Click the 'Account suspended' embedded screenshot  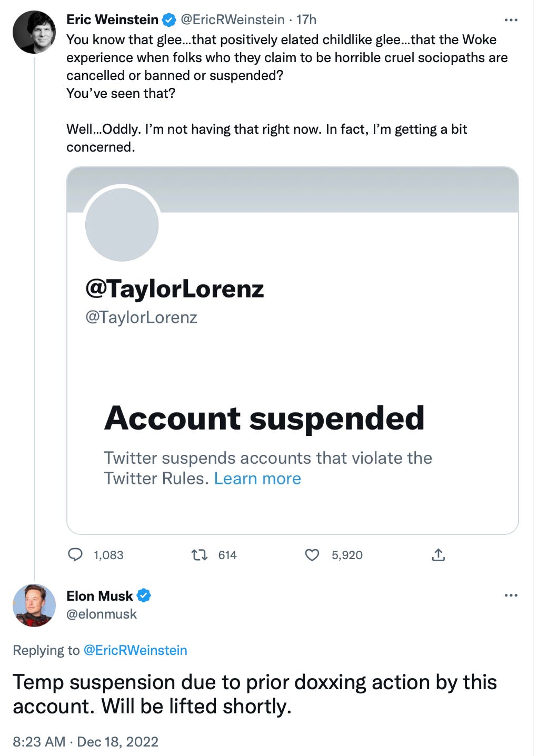292,350
